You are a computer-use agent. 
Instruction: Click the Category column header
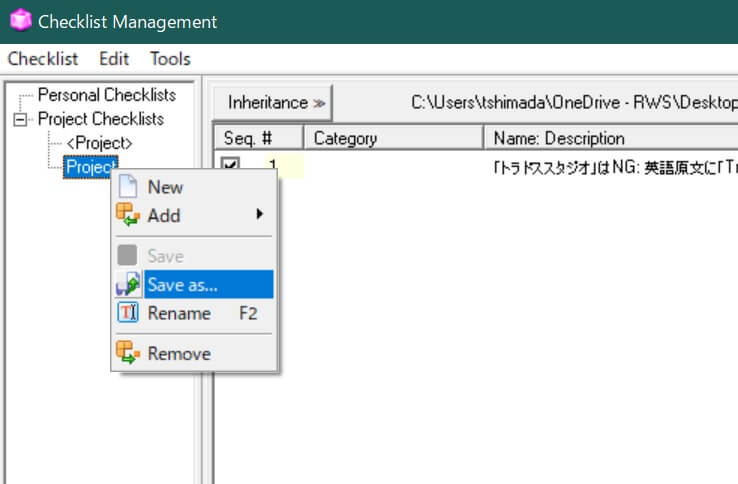tap(345, 139)
